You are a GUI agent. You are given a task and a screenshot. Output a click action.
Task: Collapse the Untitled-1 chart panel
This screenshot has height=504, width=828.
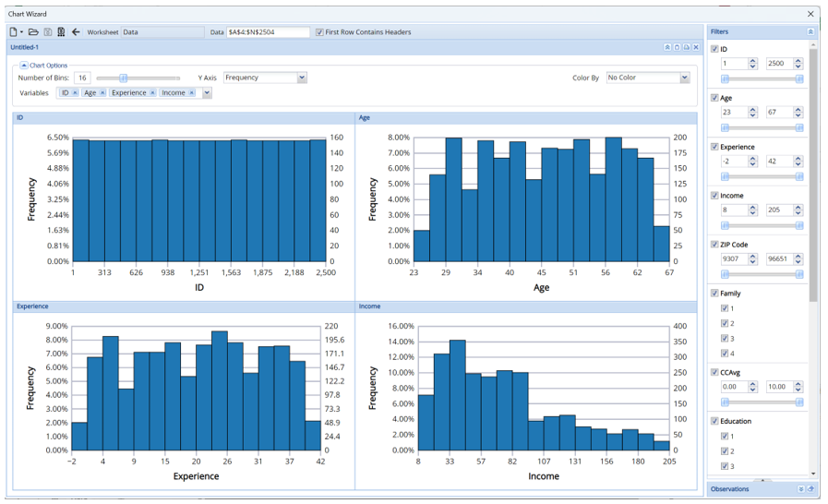666,47
